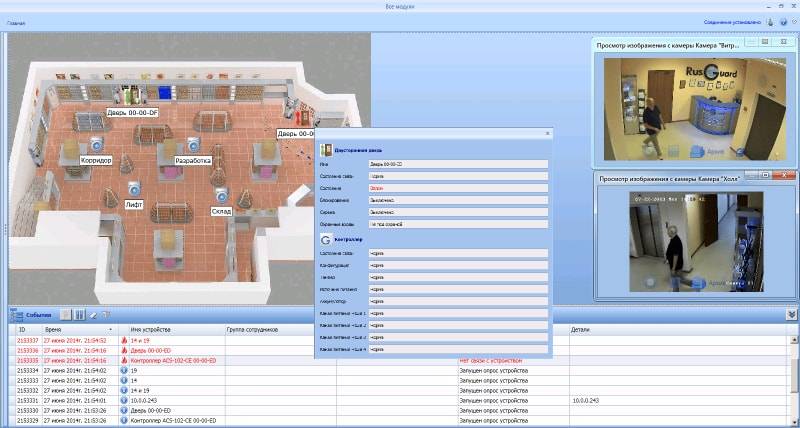Open the Время column sort dropdown arrow
Viewport: 800px width, 428px height.
[112, 328]
